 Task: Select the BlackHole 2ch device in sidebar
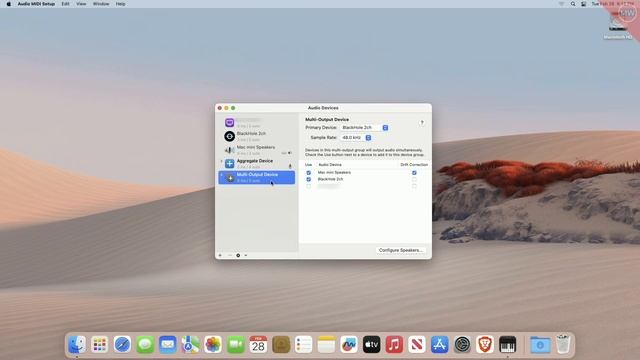pyautogui.click(x=256, y=136)
